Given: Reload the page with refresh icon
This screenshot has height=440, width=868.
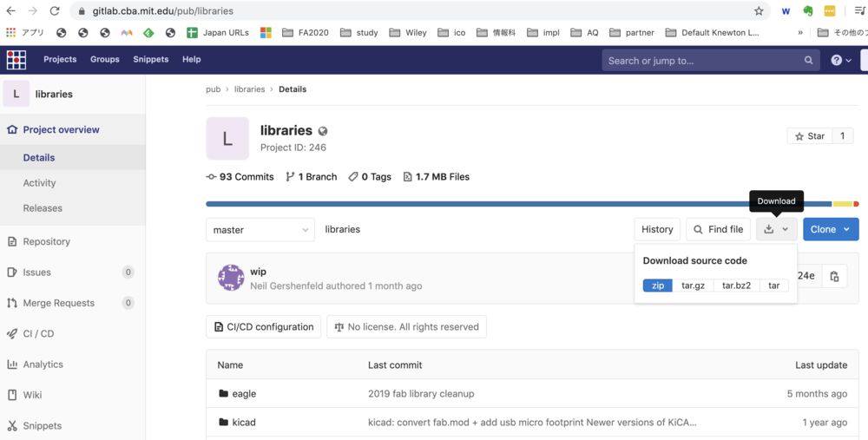Looking at the screenshot, I should 54,11.
